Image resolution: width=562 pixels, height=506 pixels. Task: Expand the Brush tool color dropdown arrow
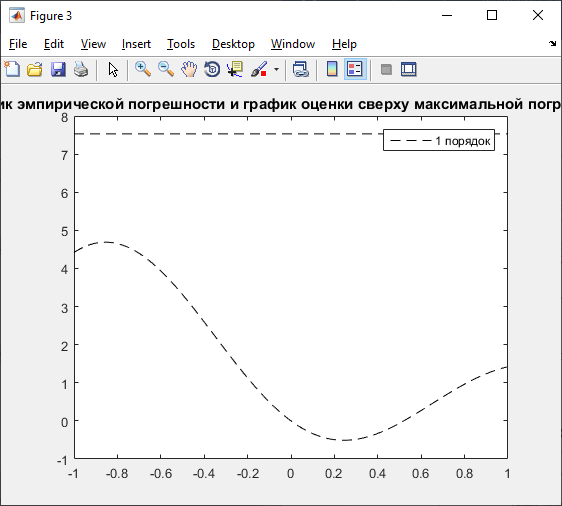pos(276,69)
